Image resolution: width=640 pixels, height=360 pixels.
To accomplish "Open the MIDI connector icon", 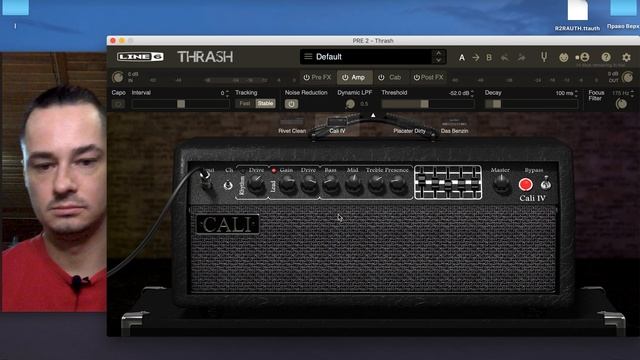I will tap(564, 57).
